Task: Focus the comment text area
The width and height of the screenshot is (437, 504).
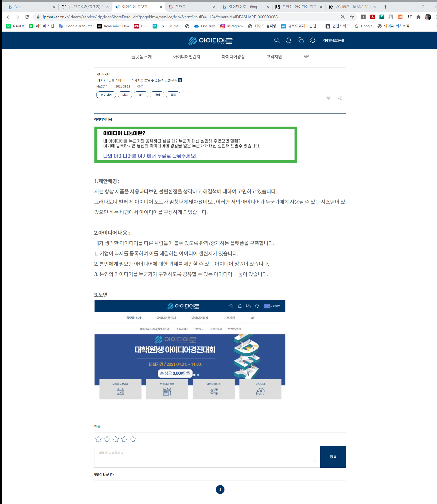Action: [207, 456]
